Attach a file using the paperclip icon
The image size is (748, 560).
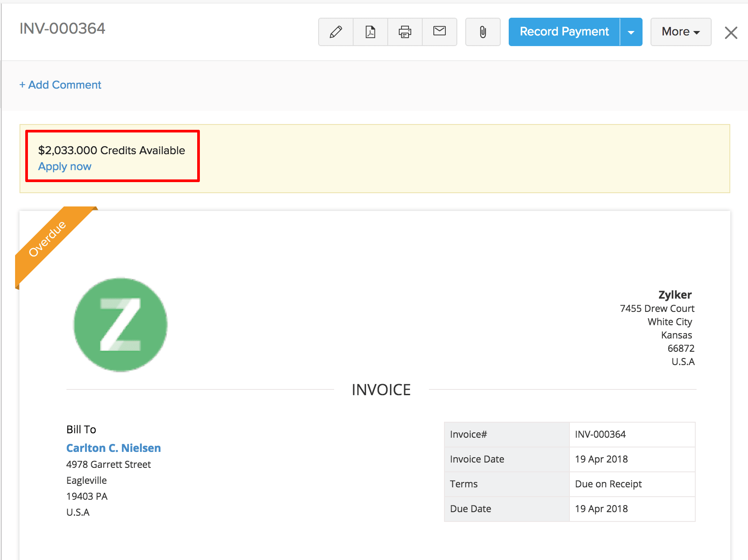(483, 31)
